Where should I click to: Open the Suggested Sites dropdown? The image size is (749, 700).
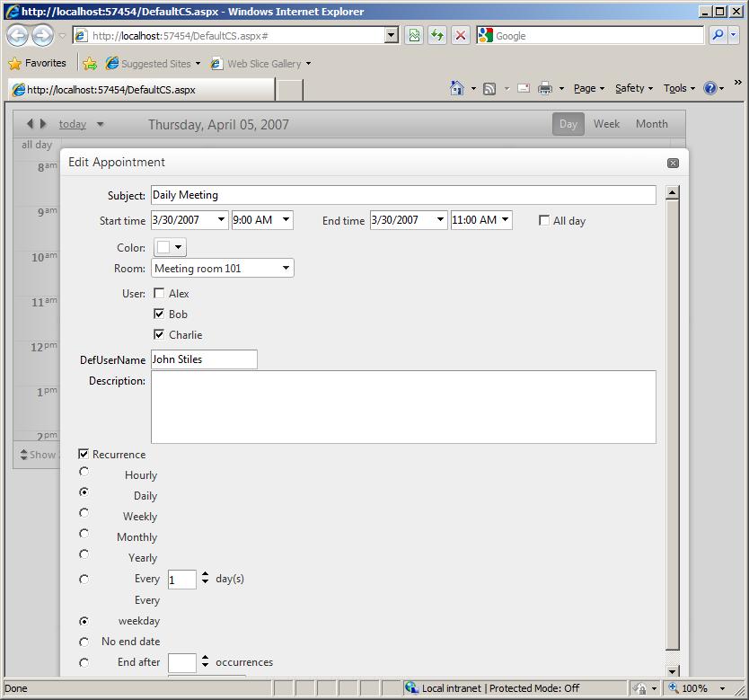(198, 64)
